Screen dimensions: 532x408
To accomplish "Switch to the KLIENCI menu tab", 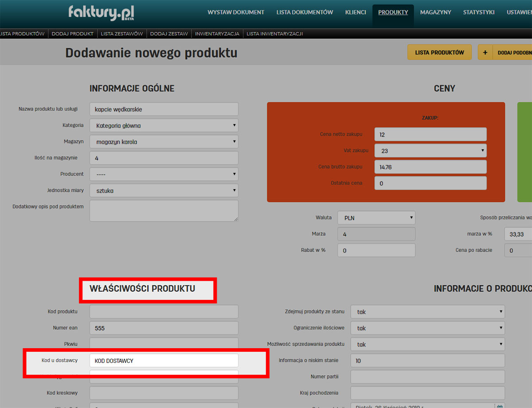I will pos(356,12).
